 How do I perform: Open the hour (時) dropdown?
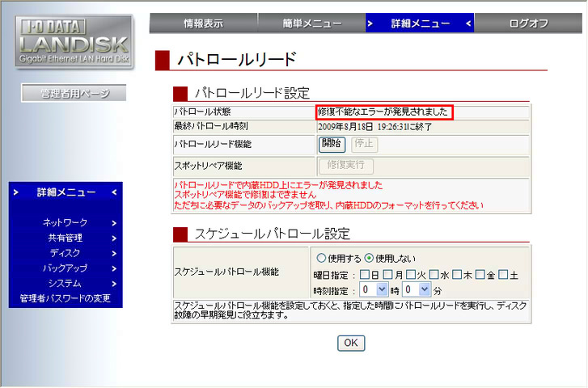tap(374, 289)
